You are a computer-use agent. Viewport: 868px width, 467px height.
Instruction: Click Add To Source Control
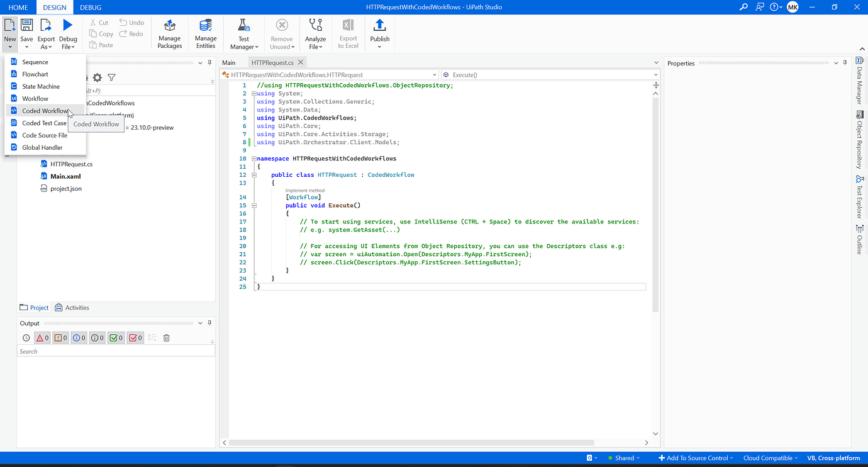coord(694,458)
